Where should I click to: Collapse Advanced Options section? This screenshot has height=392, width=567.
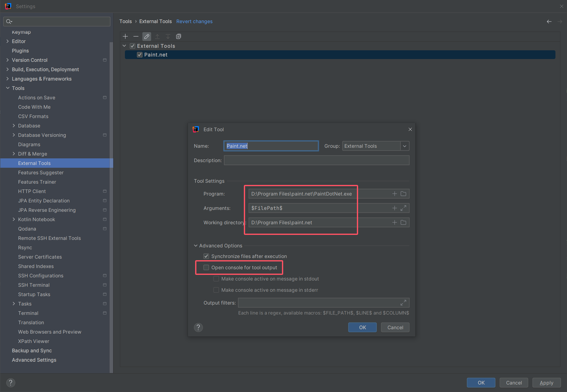click(x=196, y=246)
